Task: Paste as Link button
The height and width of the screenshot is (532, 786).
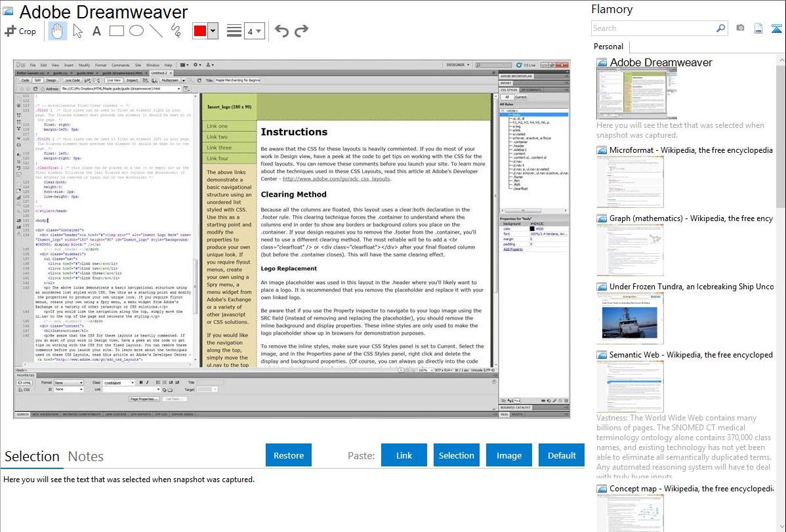Action: click(x=404, y=455)
